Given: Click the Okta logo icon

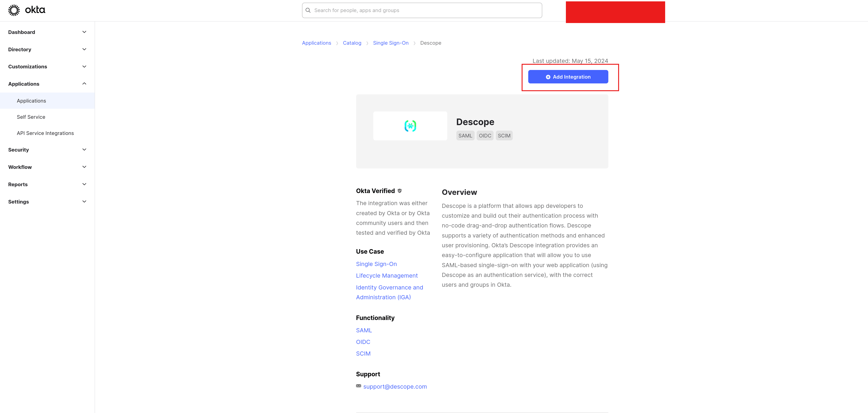Looking at the screenshot, I should [x=14, y=10].
